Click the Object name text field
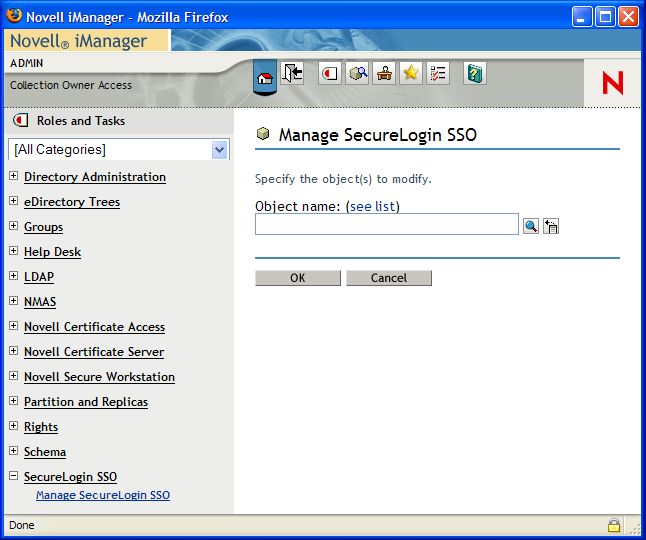646x540 pixels. tap(386, 225)
